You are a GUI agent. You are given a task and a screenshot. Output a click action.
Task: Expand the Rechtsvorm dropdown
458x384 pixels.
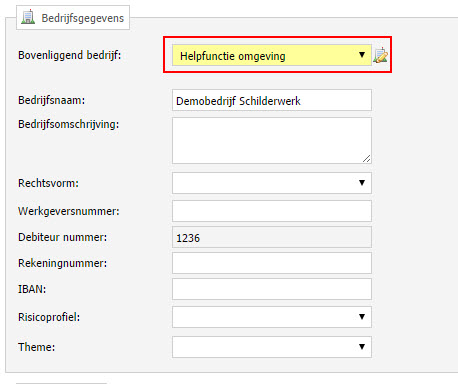coord(272,183)
